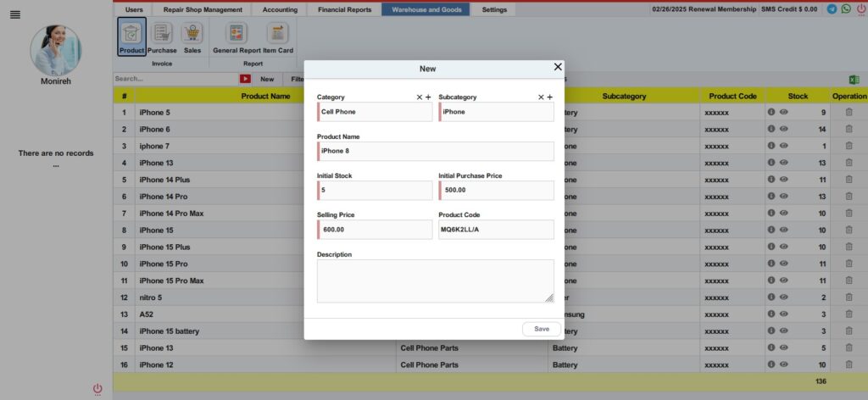
Task: Switch to the Settings tab
Action: pos(494,9)
